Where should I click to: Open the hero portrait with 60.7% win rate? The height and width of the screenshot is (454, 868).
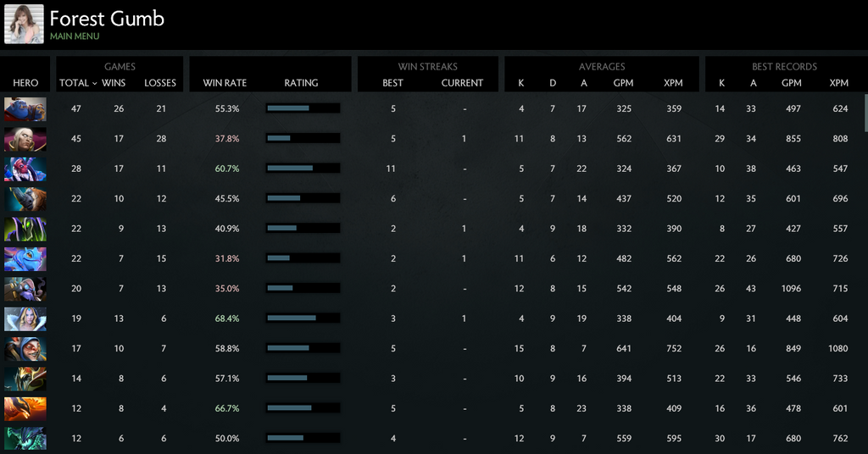[25, 169]
